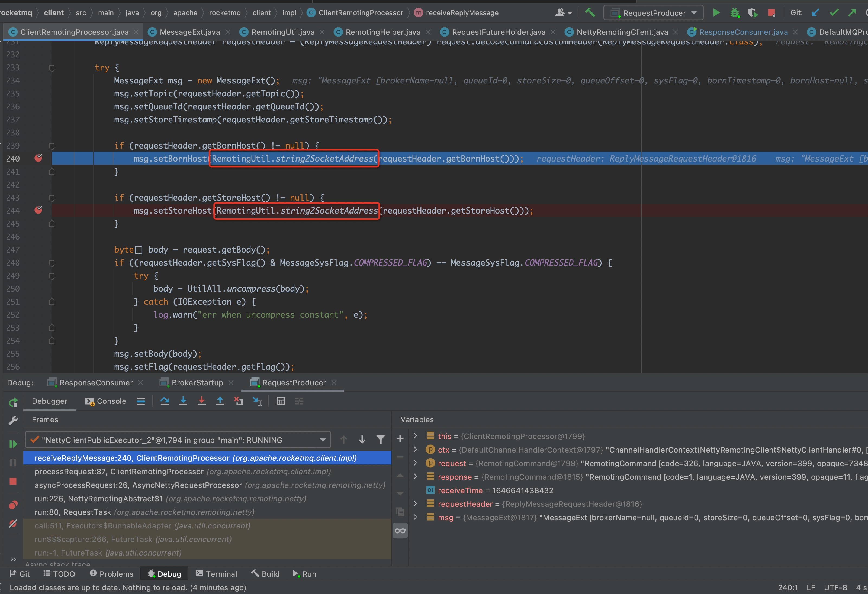This screenshot has height=594, width=868.
Task: Click the Build Project hammer icon
Action: (x=590, y=13)
